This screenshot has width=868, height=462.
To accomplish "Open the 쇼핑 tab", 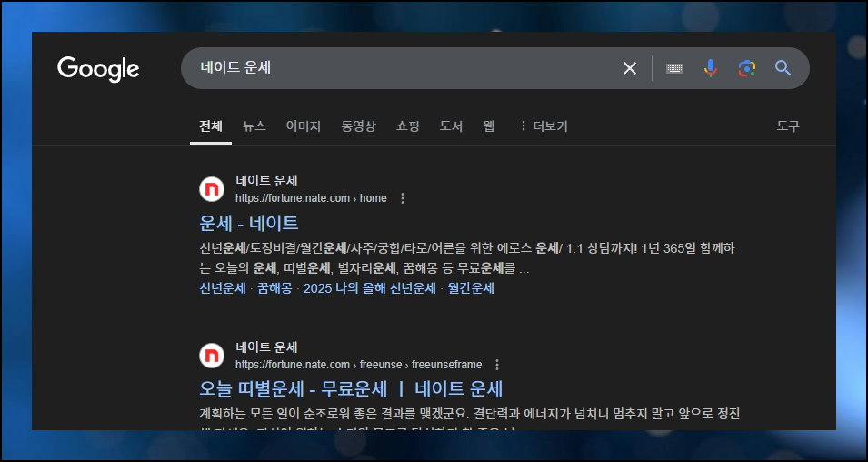I will pos(407,126).
